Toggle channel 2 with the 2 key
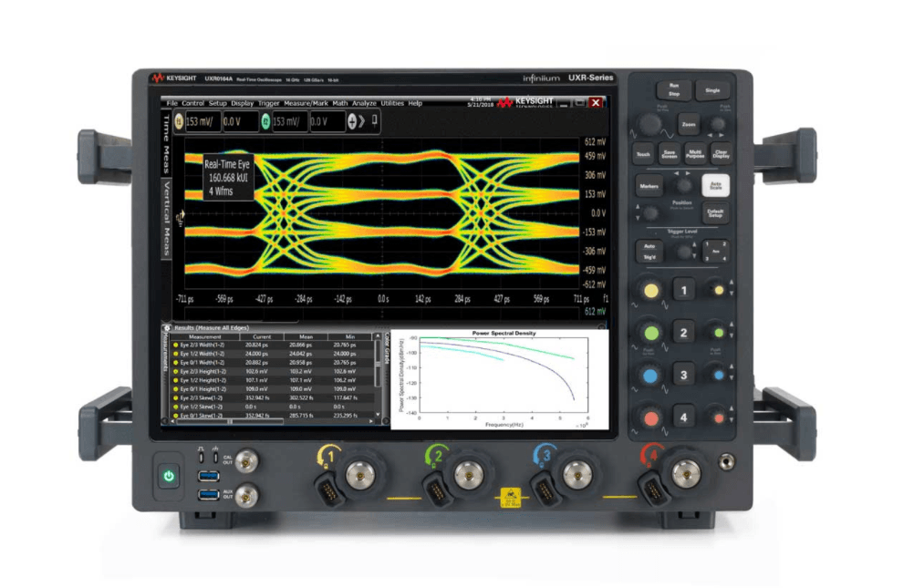914x588 pixels. pyautogui.click(x=684, y=333)
